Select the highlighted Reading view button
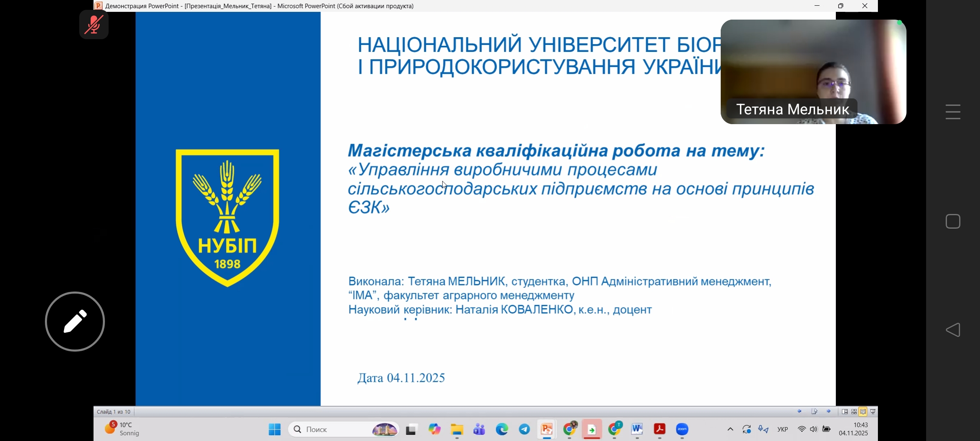Image resolution: width=980 pixels, height=441 pixels. 863,412
